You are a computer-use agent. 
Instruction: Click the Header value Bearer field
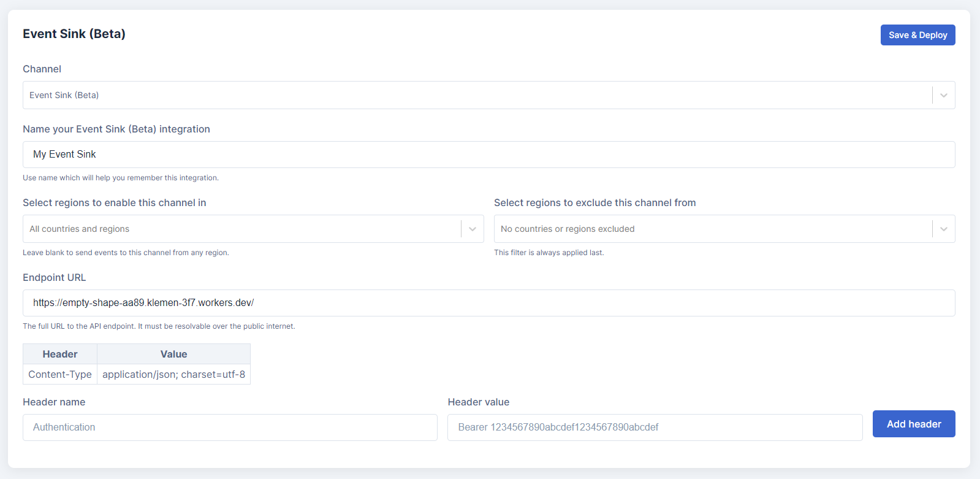click(x=655, y=427)
